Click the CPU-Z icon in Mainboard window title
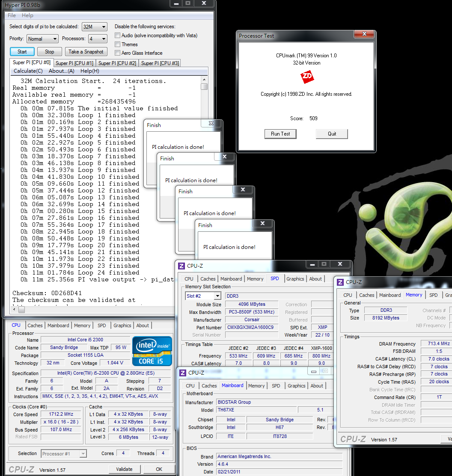Image resolution: width=452 pixels, height=476 pixels. coord(183,373)
